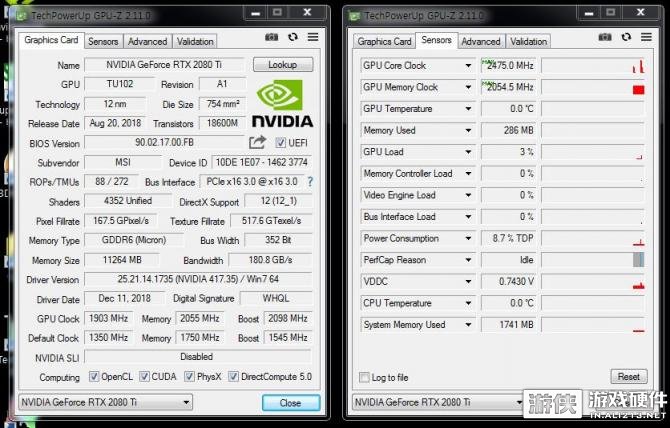Open the hamburger menu in left GPU-Z window

click(313, 37)
